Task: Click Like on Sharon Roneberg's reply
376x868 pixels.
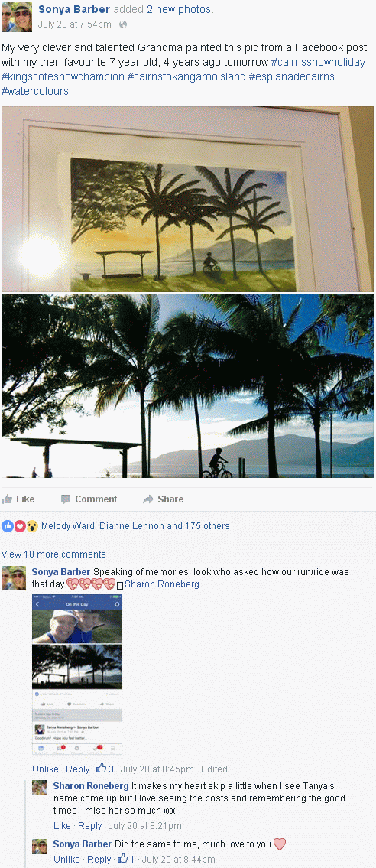Action: pyautogui.click(x=62, y=825)
